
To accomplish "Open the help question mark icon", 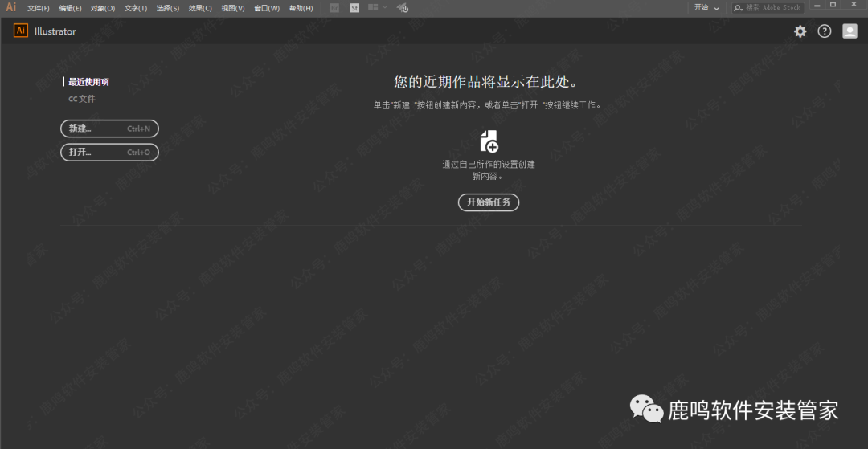I will (x=825, y=31).
